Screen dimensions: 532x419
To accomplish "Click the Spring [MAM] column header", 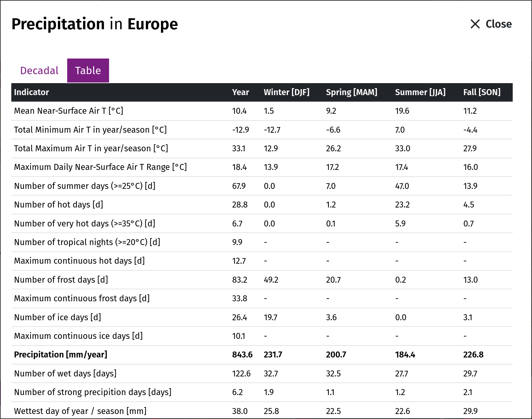I will tap(351, 92).
